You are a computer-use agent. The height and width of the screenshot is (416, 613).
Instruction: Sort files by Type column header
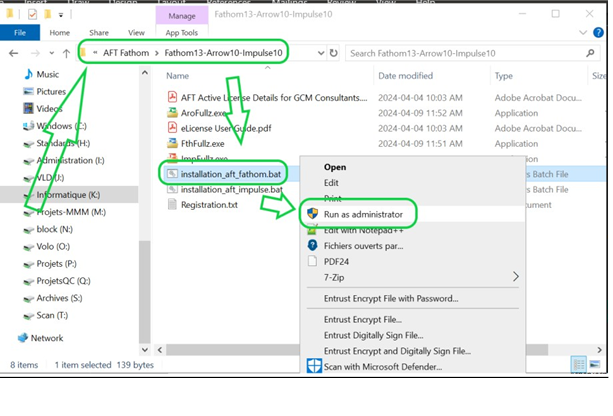click(504, 76)
